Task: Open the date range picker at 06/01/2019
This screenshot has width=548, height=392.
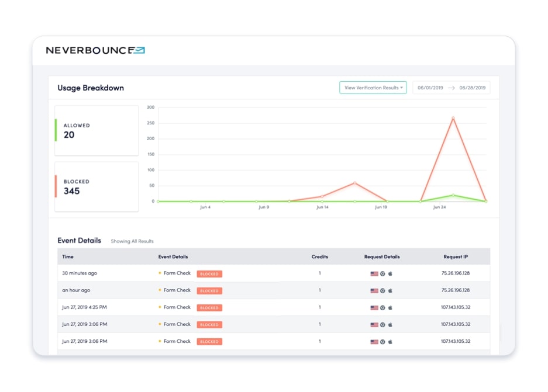Action: [430, 88]
